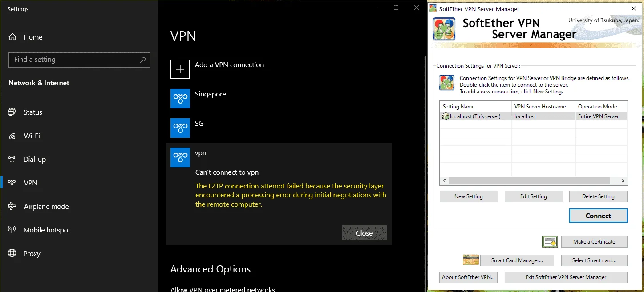Image resolution: width=644 pixels, height=292 pixels.
Task: Close the vpn connection error message
Action: pyautogui.click(x=364, y=233)
